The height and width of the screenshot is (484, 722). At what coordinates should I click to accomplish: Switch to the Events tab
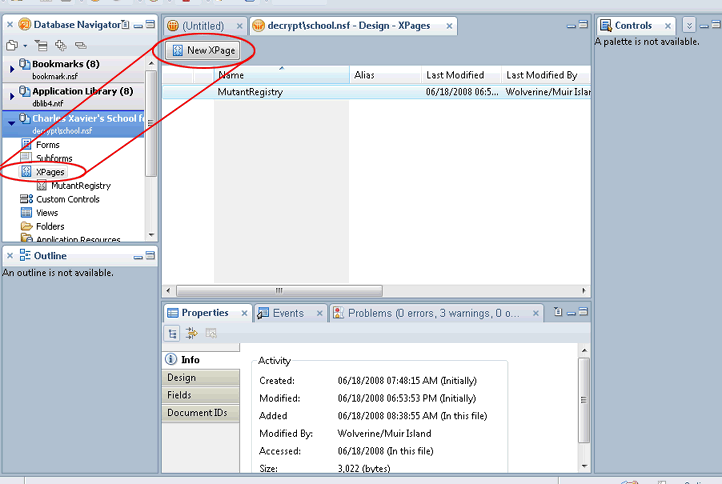[288, 313]
